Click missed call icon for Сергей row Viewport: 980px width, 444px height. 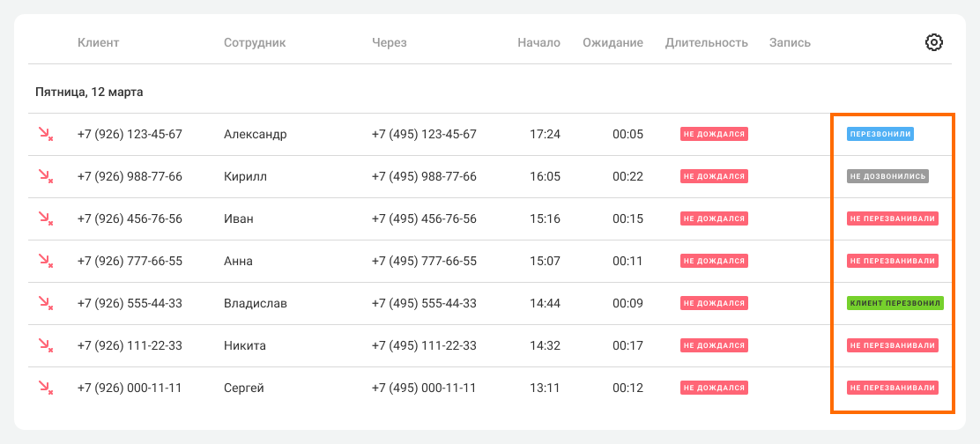point(45,388)
